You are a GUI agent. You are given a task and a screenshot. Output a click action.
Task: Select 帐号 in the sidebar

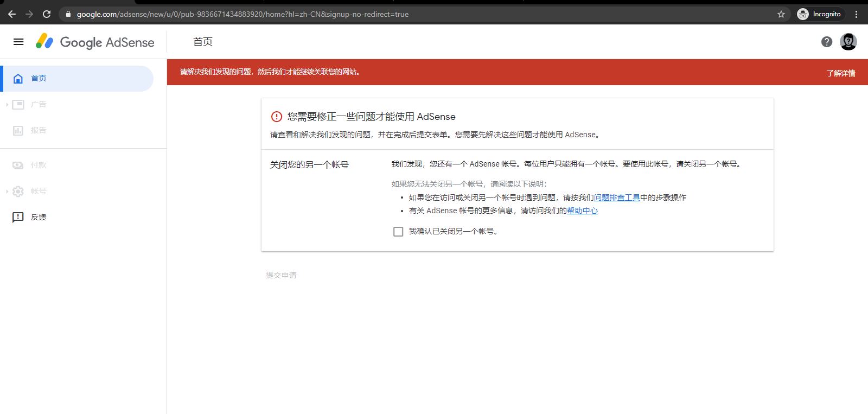(x=77, y=192)
